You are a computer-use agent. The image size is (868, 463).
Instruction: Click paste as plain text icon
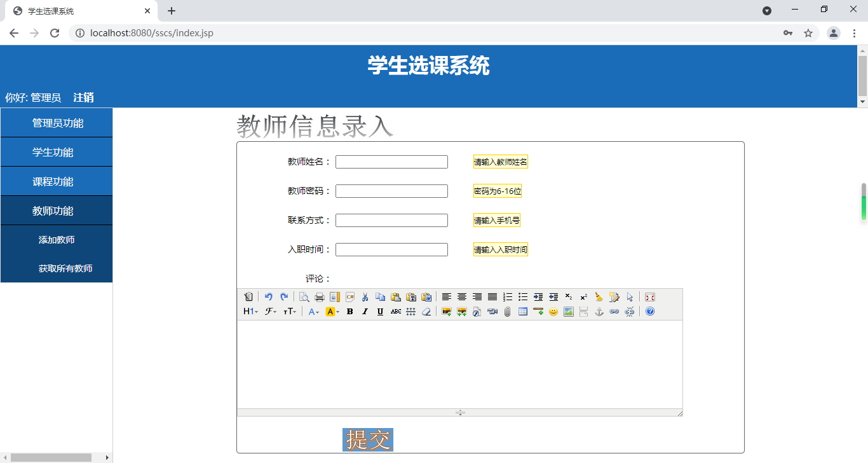(x=411, y=297)
